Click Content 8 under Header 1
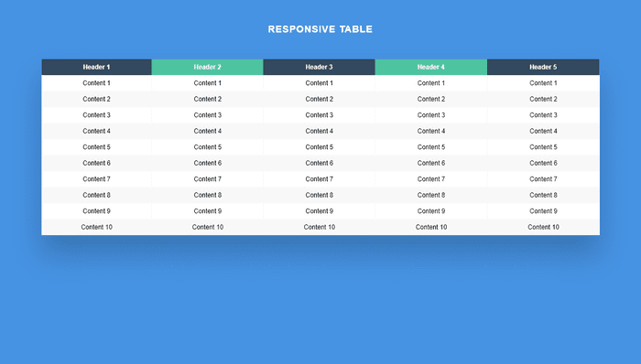Screen dimensions: 641x364 point(96,195)
